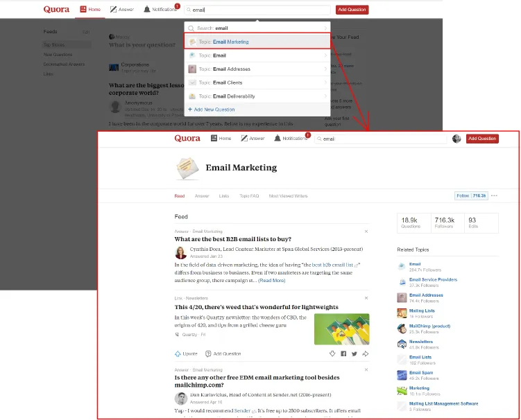Screen dimensions: 521x420
Task: Click the chevron on the Topic: Email suggestion
Action: [325, 55]
